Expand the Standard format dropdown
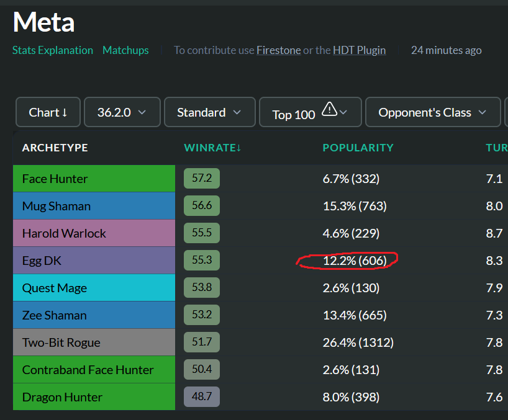This screenshot has height=420, width=508. tap(210, 112)
